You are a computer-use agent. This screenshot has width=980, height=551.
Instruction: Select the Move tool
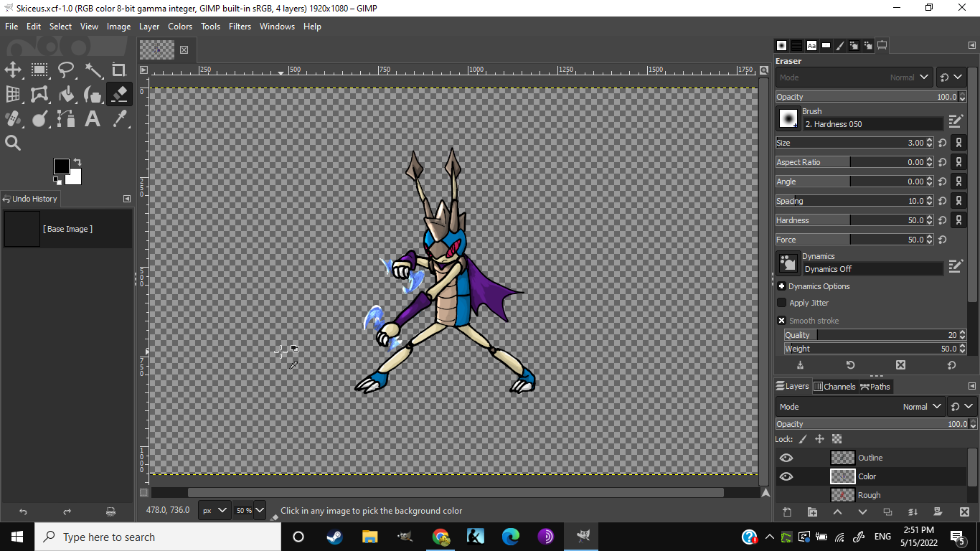click(x=13, y=70)
